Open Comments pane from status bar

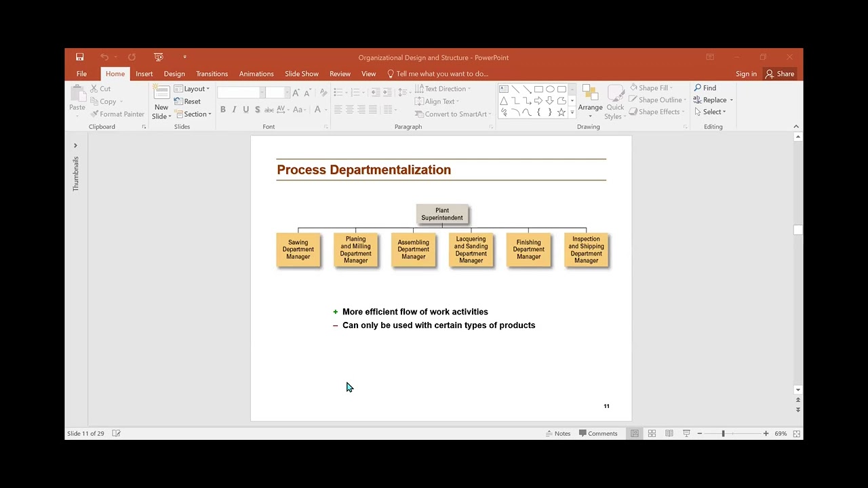pos(598,434)
